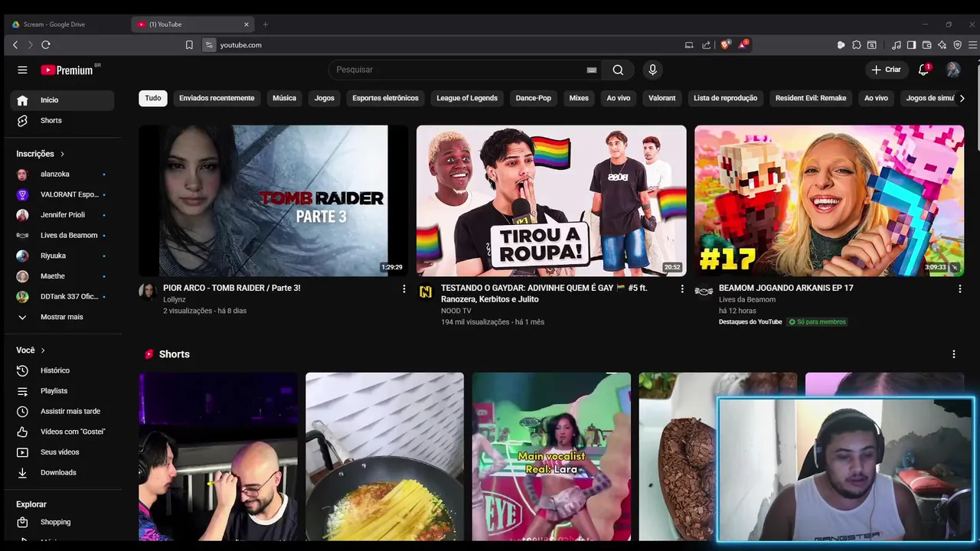Open the browser main menu
Image resolution: width=980 pixels, height=551 pixels.
pyautogui.click(x=972, y=45)
